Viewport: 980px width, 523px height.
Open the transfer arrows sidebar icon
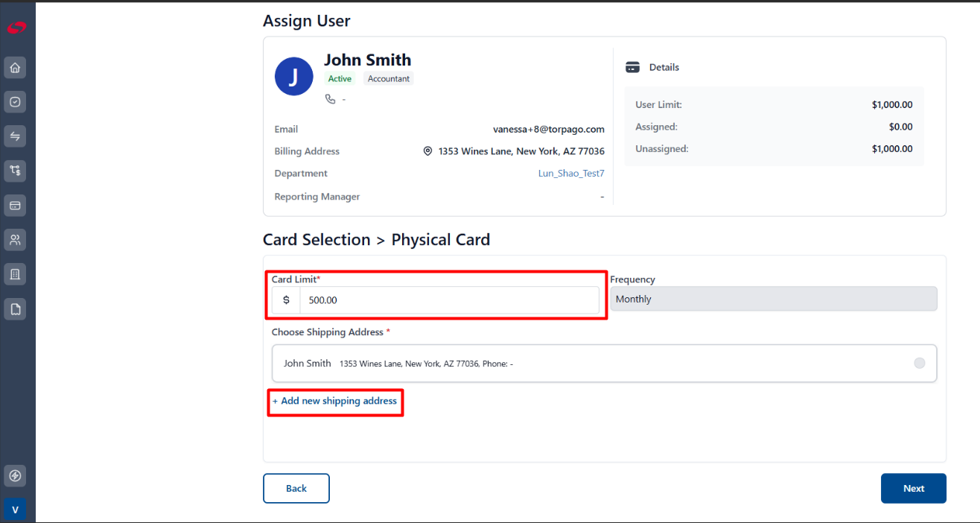click(x=15, y=136)
